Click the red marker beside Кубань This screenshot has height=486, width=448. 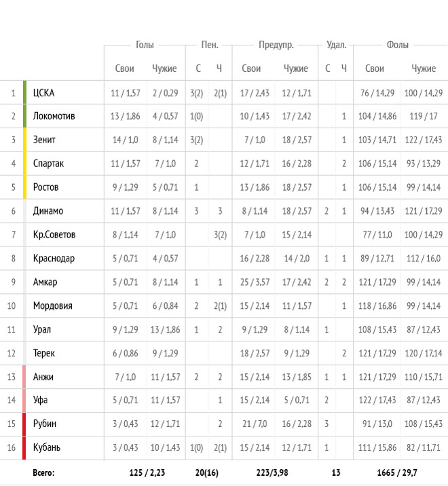coord(24,447)
